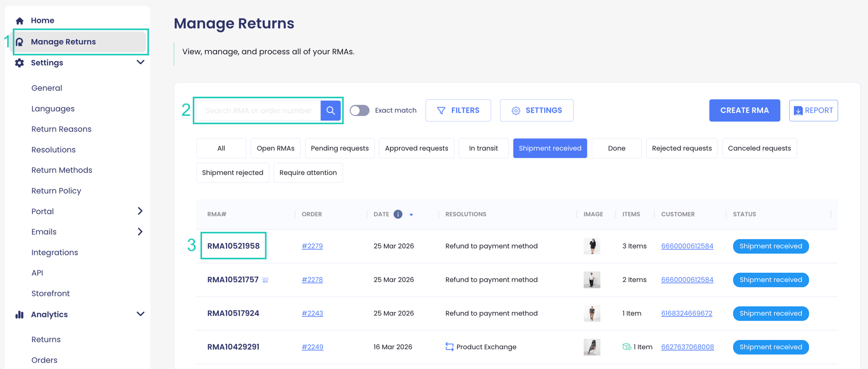
Task: Switch to the Require attention tab
Action: pyautogui.click(x=308, y=173)
